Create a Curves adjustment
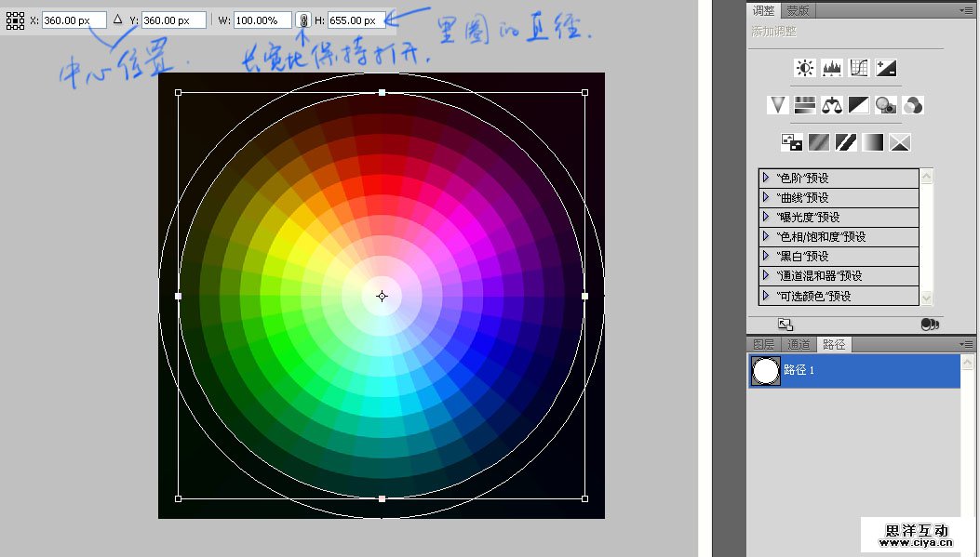Image resolution: width=980 pixels, height=557 pixels. (859, 68)
